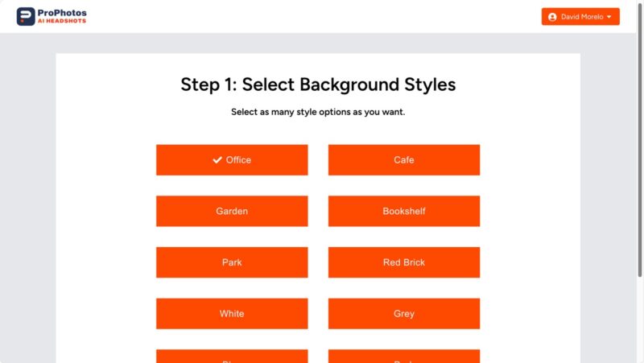Click the partially visible button below White

[x=232, y=357]
